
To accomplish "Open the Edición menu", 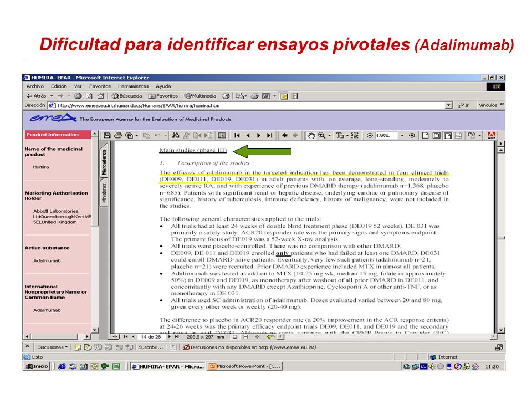I will pos(59,86).
